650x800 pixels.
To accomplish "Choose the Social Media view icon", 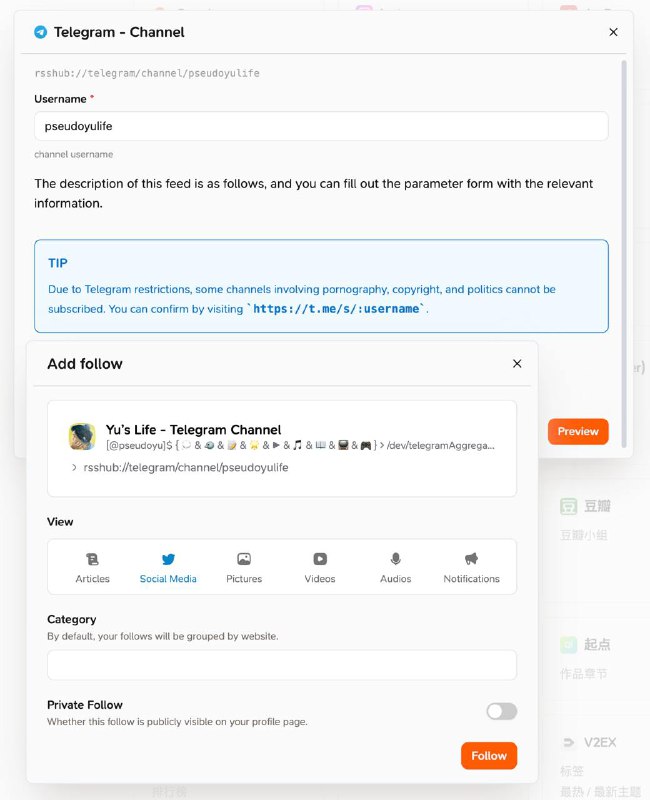I will tap(168, 559).
